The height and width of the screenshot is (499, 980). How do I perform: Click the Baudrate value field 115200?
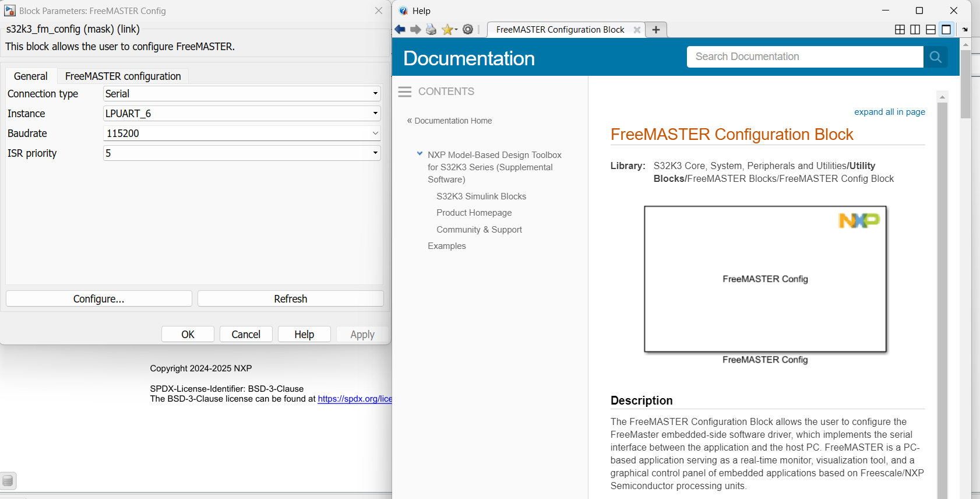[237, 133]
